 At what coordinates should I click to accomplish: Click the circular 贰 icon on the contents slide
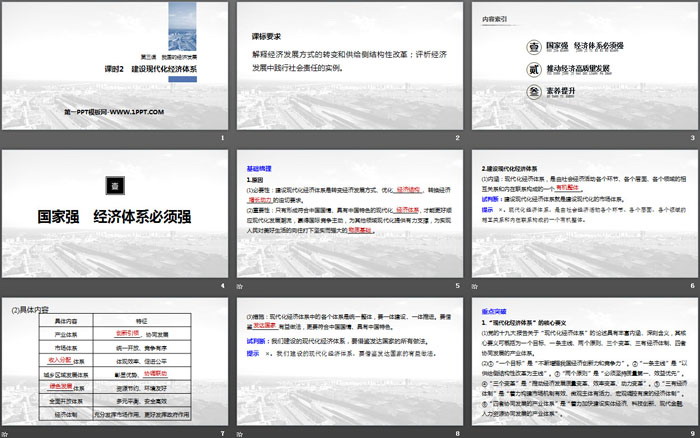coord(533,71)
